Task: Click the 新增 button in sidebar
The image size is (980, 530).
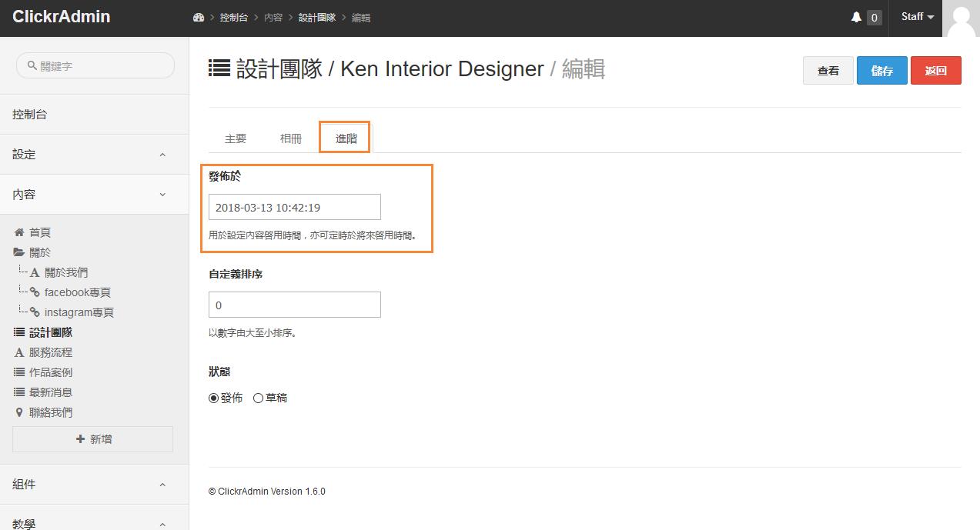Action: click(92, 439)
